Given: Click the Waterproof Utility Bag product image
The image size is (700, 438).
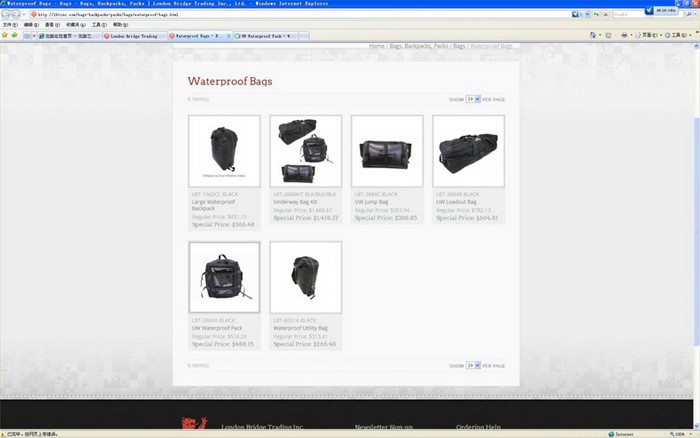Looking at the screenshot, I should [305, 277].
